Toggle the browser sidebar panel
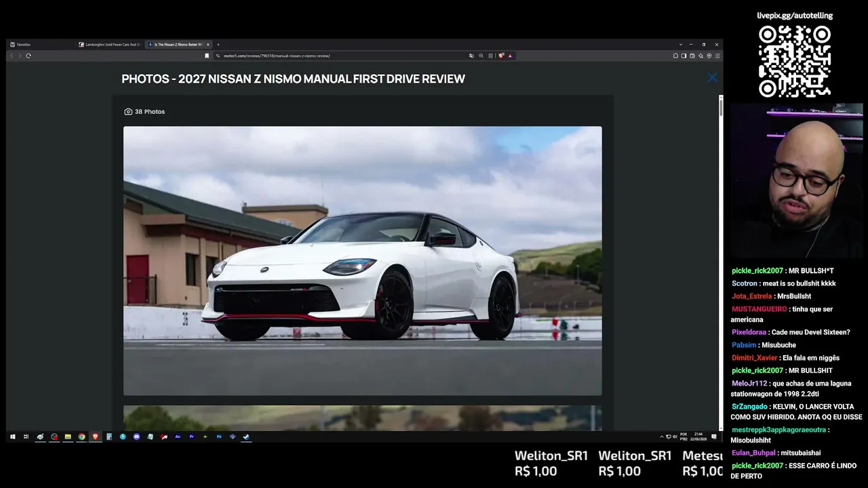This screenshot has height=488, width=868. 684,56
